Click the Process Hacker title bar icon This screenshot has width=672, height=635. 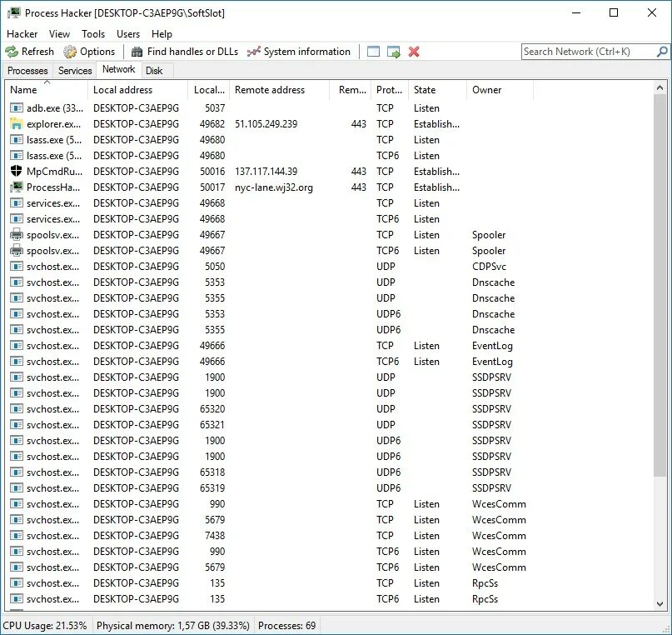click(14, 12)
